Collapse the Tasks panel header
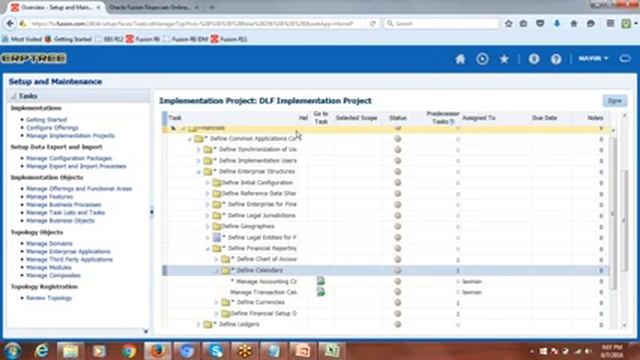This screenshot has height=360, width=640. 14,96
